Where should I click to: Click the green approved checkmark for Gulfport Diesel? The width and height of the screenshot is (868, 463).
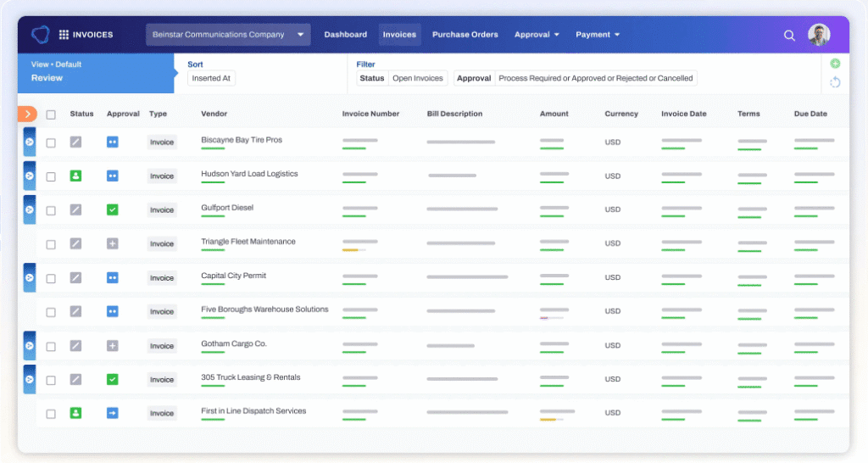pos(113,210)
